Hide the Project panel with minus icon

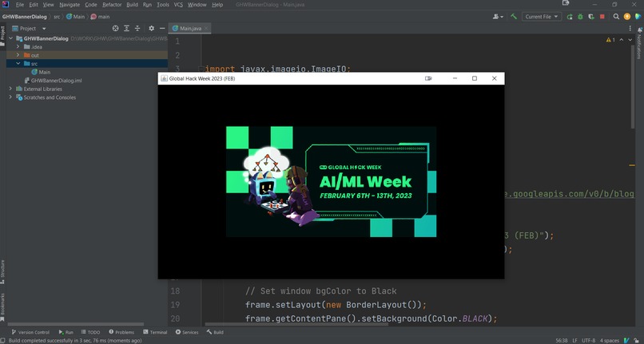point(162,28)
